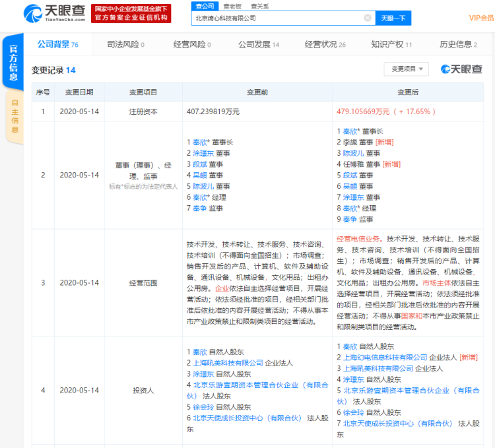
Task: Click 李旎 director link in 变更后 column
Action: pyautogui.click(x=350, y=142)
